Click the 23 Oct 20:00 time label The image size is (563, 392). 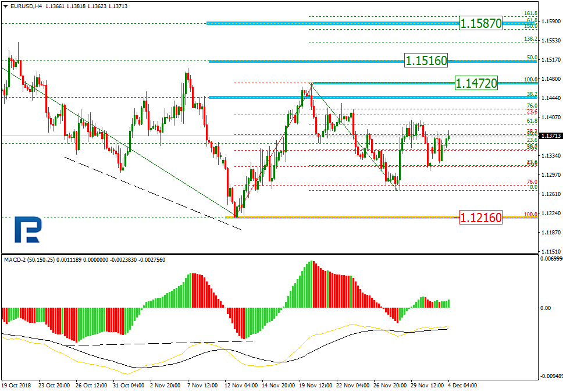[54, 385]
